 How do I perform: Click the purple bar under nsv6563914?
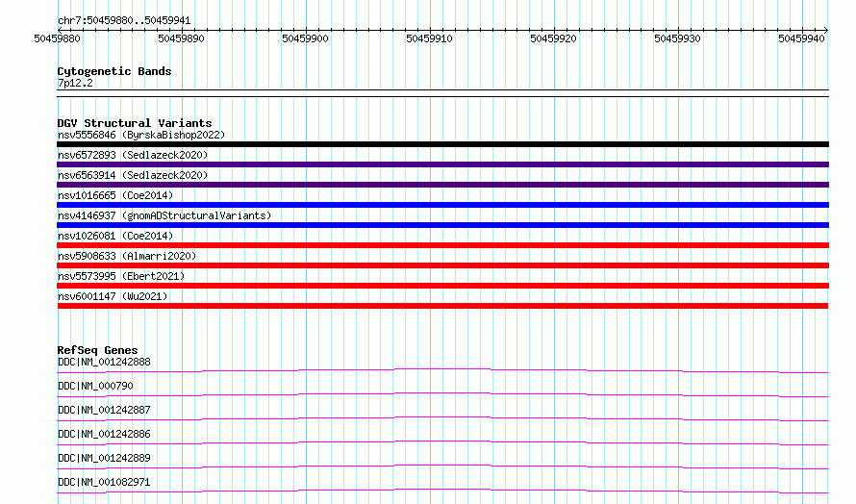click(442, 185)
